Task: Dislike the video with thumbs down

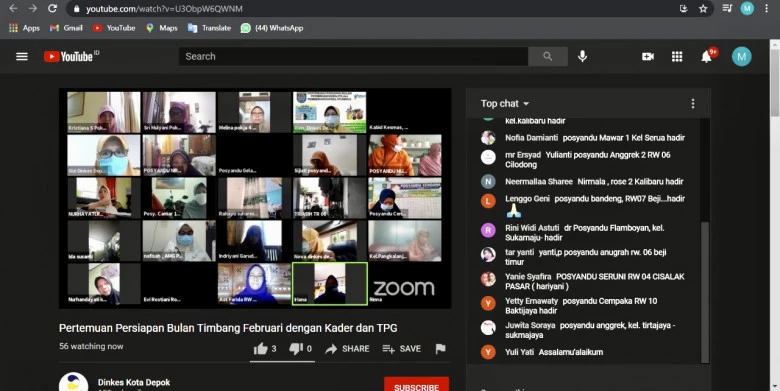Action: [300, 349]
